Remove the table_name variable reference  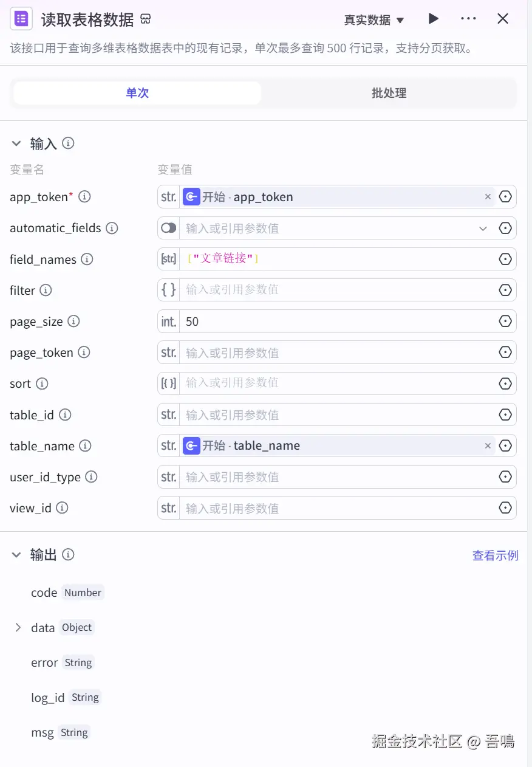488,446
